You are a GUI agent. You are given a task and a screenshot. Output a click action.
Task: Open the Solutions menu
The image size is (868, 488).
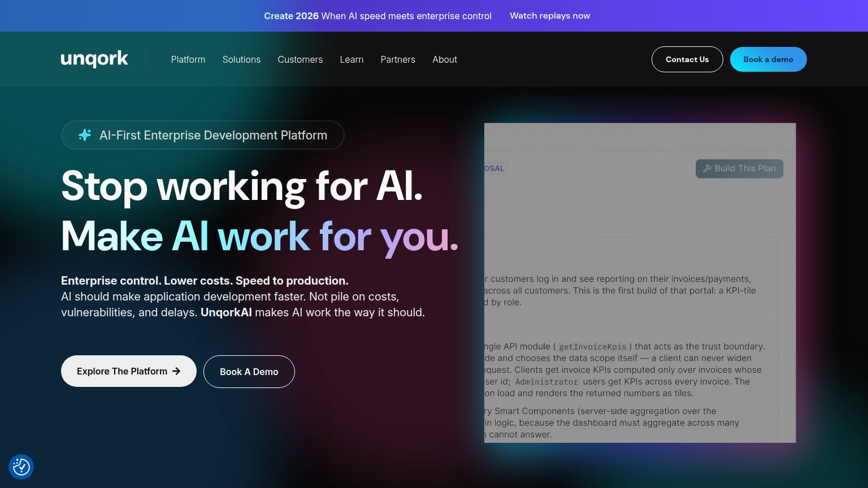click(241, 59)
